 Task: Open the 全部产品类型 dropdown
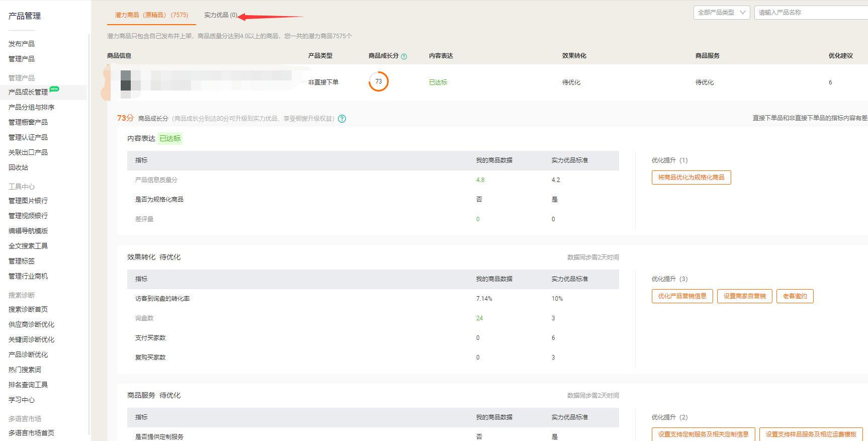point(721,13)
